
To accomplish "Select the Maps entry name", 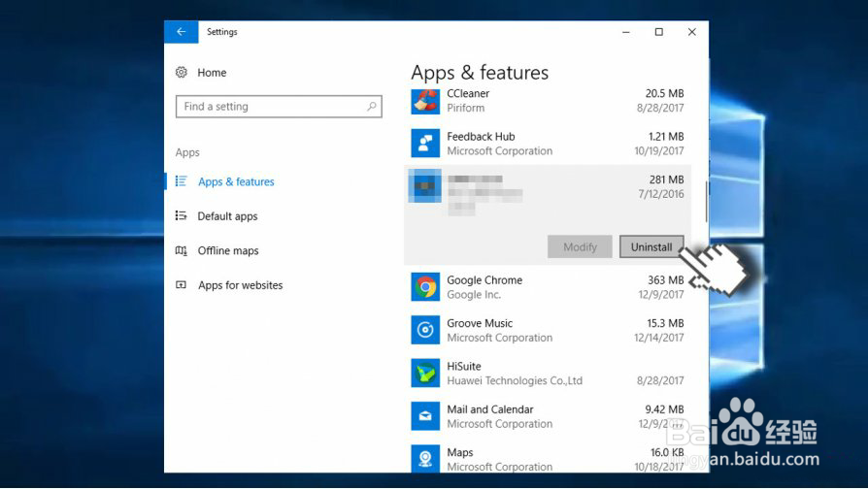I will tap(460, 452).
